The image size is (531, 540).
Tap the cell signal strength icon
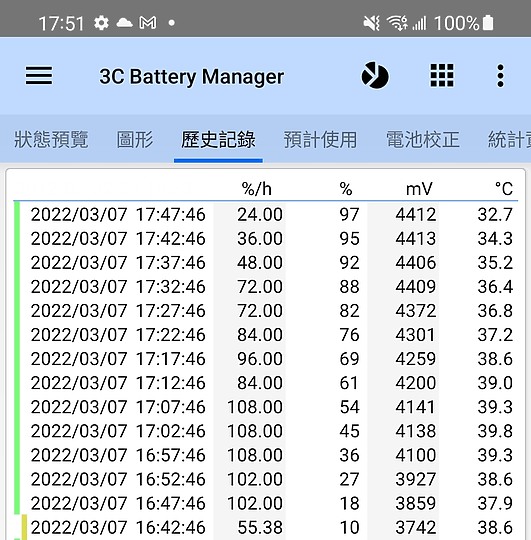[419, 23]
